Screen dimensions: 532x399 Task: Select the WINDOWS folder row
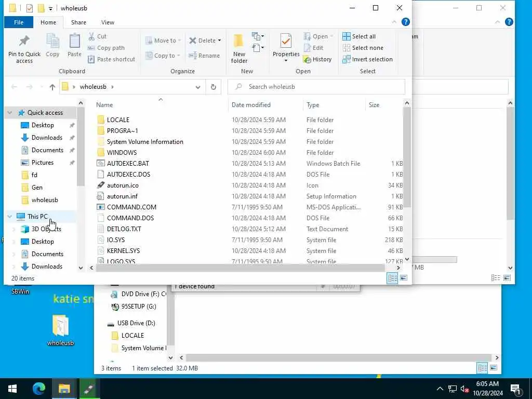[122, 153]
